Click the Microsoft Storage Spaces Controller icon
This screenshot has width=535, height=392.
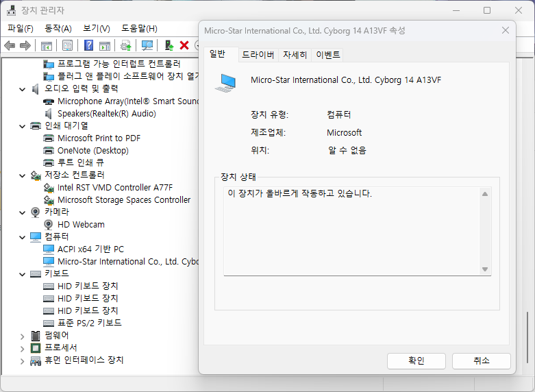pyautogui.click(x=49, y=199)
